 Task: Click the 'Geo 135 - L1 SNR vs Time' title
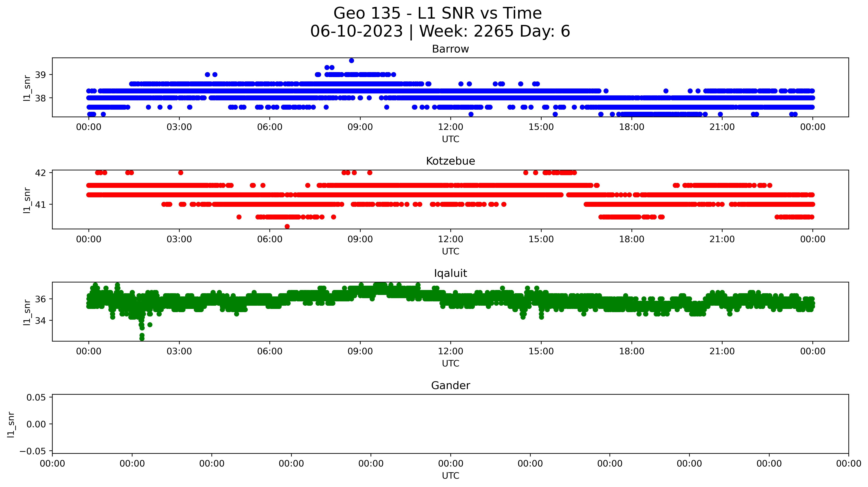(437, 13)
